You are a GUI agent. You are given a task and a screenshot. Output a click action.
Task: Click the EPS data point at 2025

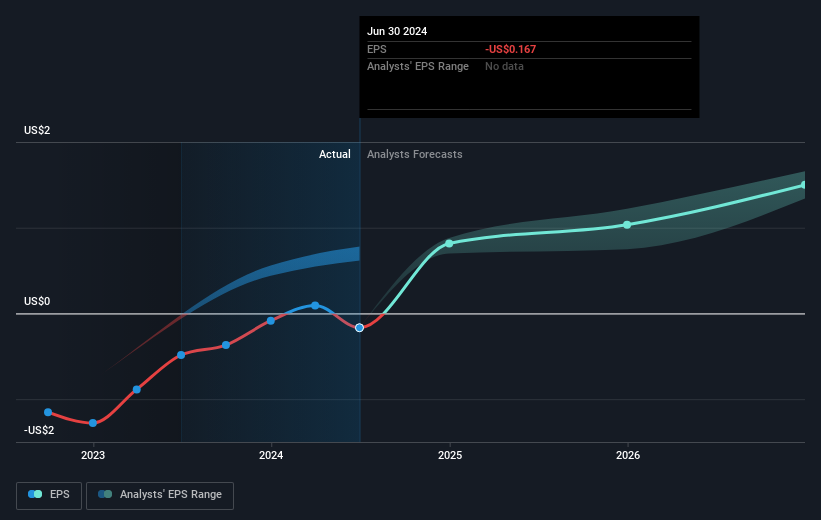tap(449, 244)
